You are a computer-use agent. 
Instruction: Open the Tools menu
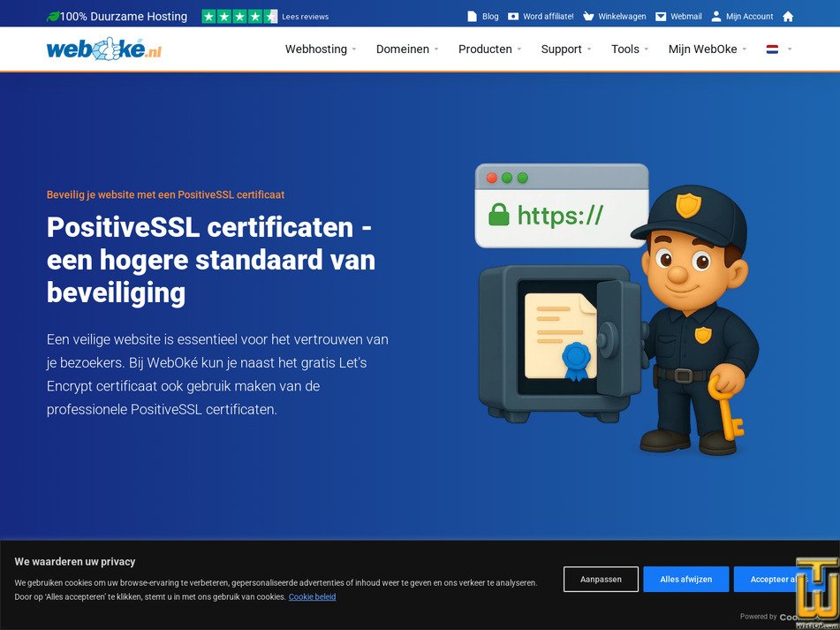(625, 49)
